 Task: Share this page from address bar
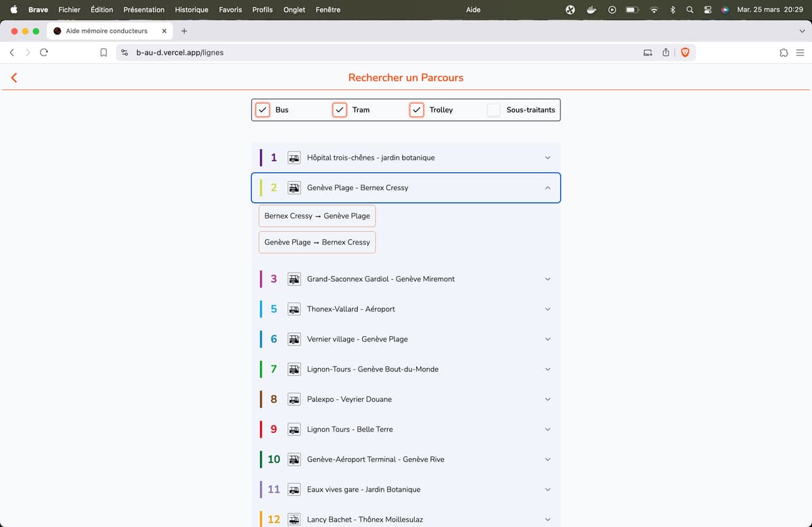coord(666,52)
